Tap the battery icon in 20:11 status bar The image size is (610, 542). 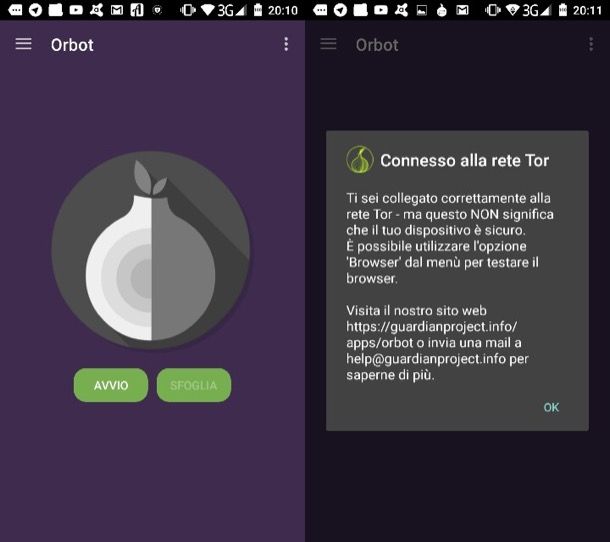563,10
